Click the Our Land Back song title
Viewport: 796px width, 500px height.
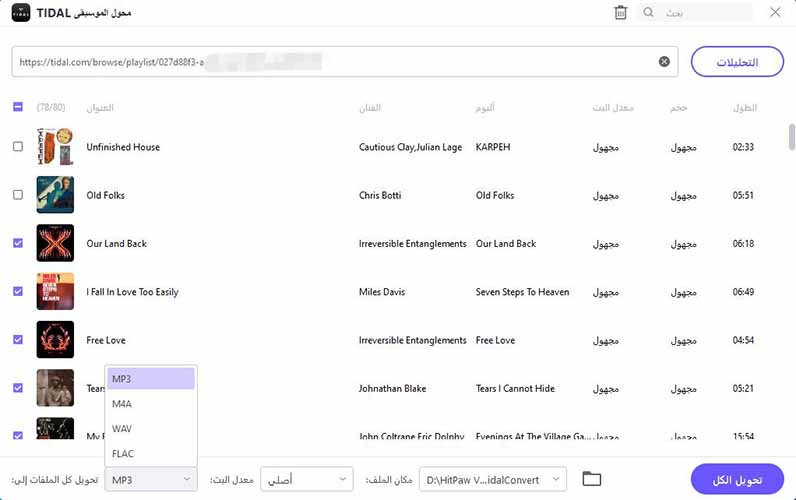(116, 243)
